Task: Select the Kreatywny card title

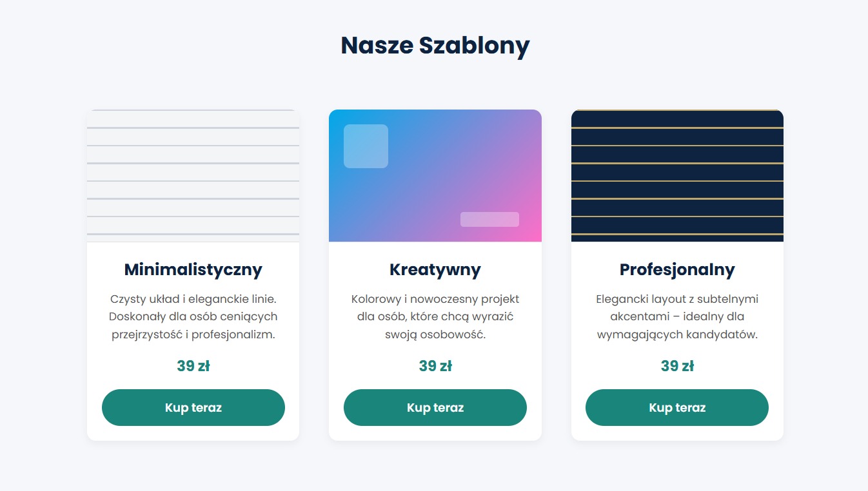Action: tap(435, 269)
